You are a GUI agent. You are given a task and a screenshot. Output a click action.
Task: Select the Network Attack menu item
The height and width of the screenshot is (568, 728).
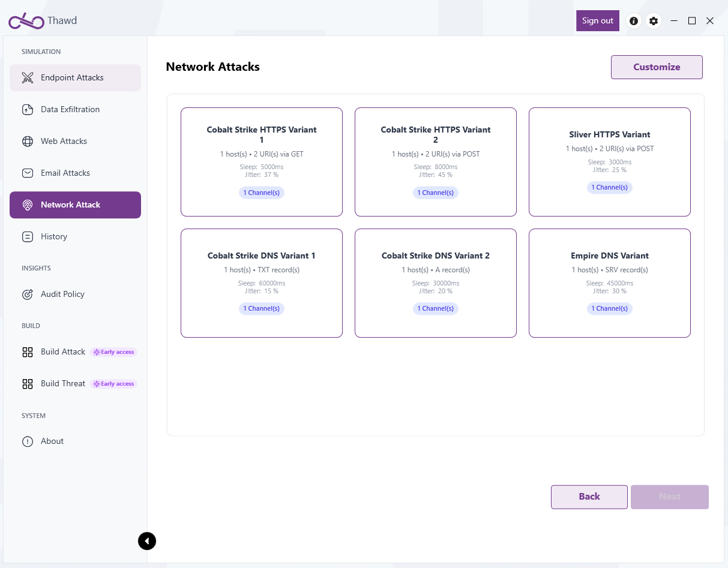(75, 205)
